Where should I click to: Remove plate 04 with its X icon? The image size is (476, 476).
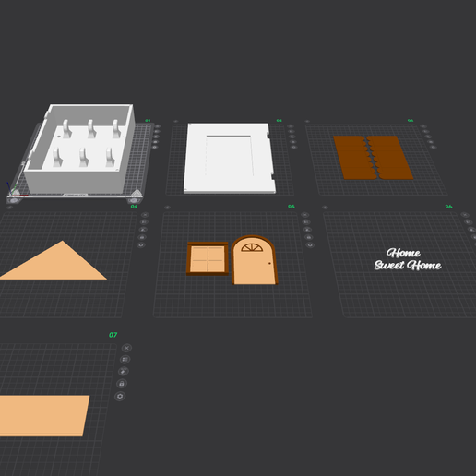[145, 215]
